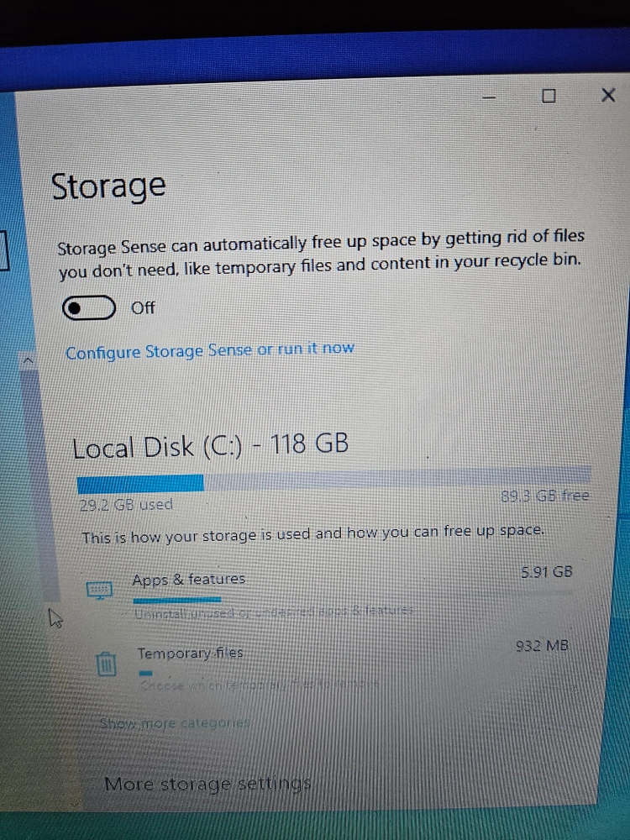Screen dimensions: 630x840
Task: Click the Local Disk (C:) usage bar
Action: pyautogui.click(x=334, y=479)
